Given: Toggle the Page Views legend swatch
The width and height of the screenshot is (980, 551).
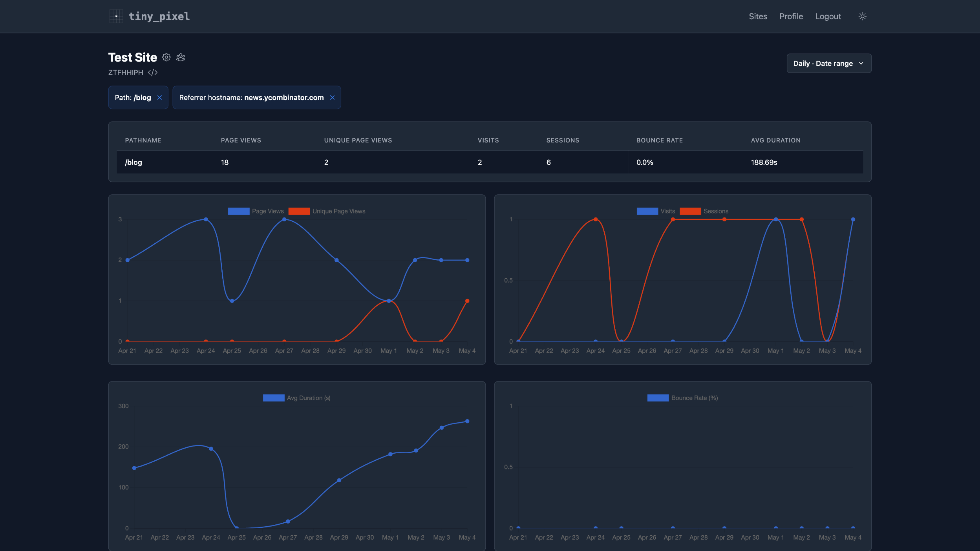Looking at the screenshot, I should (x=239, y=211).
